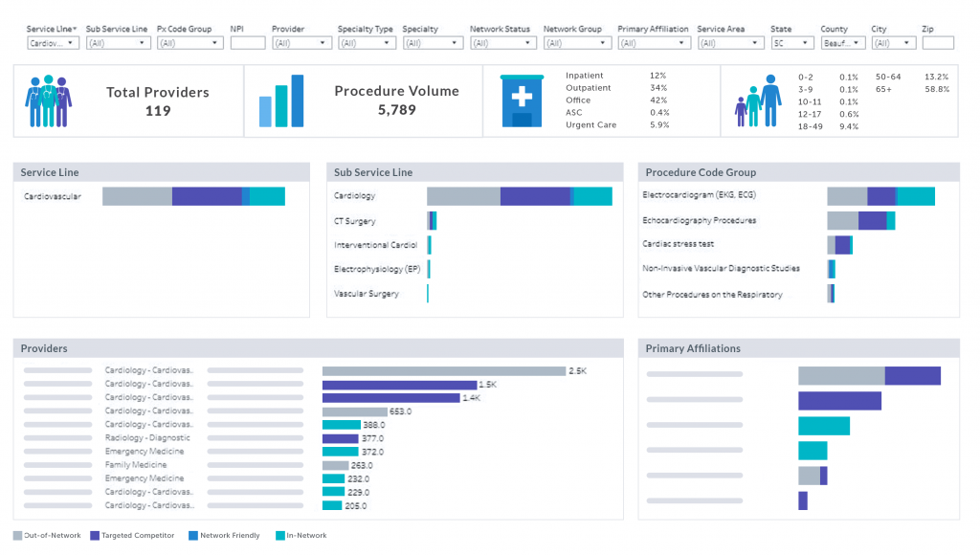Click inside the NPI input field
980x555 pixels.
247,42
